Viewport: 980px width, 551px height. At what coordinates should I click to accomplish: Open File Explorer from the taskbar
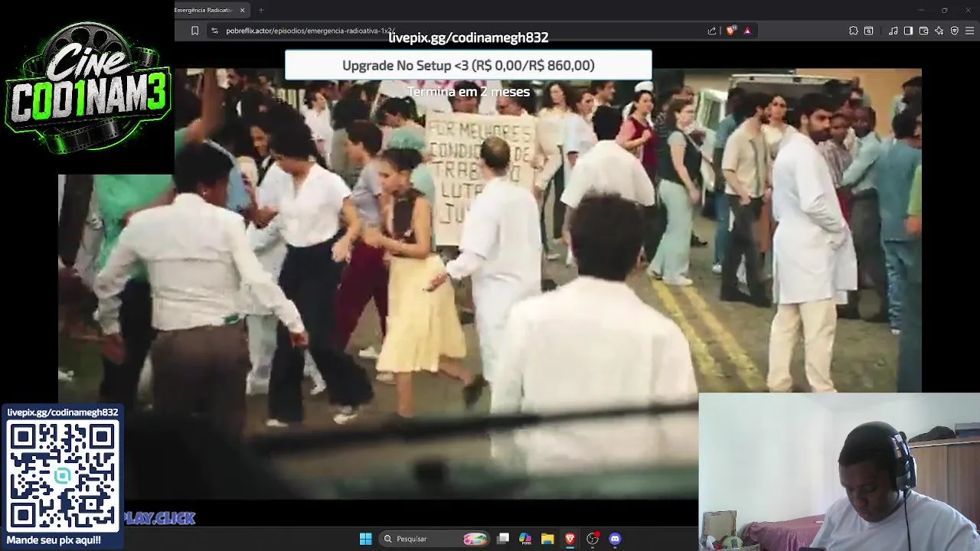[547, 539]
